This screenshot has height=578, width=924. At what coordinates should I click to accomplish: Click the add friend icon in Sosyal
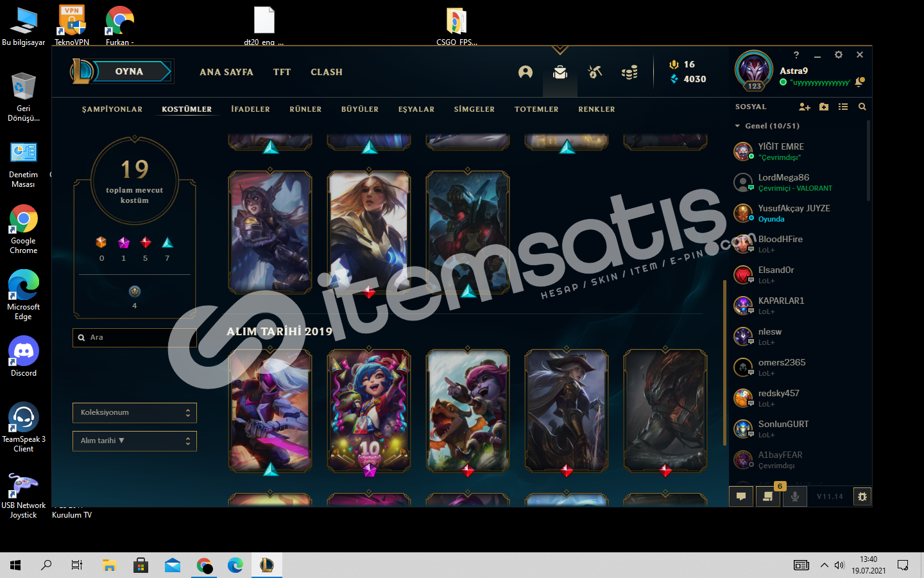click(805, 107)
